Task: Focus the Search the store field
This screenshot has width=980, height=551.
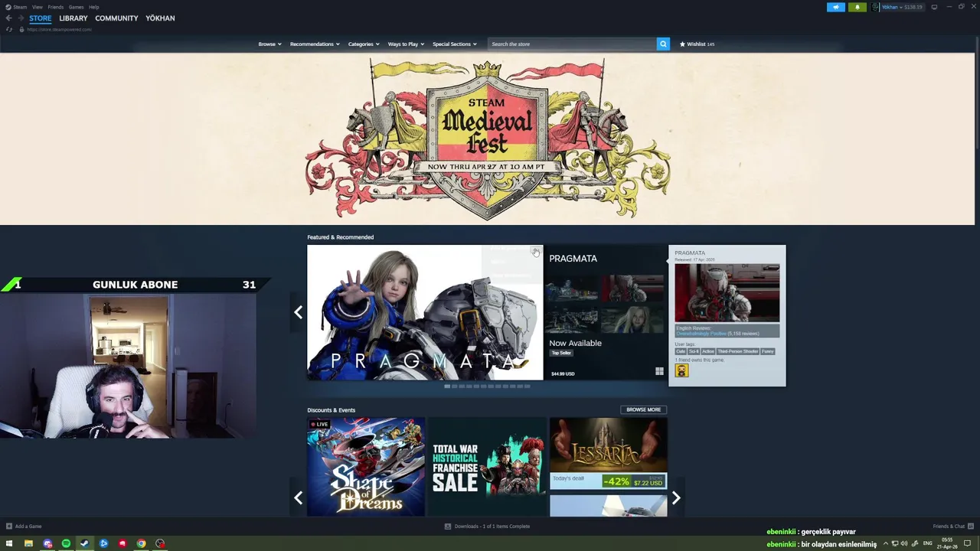Action: (572, 44)
